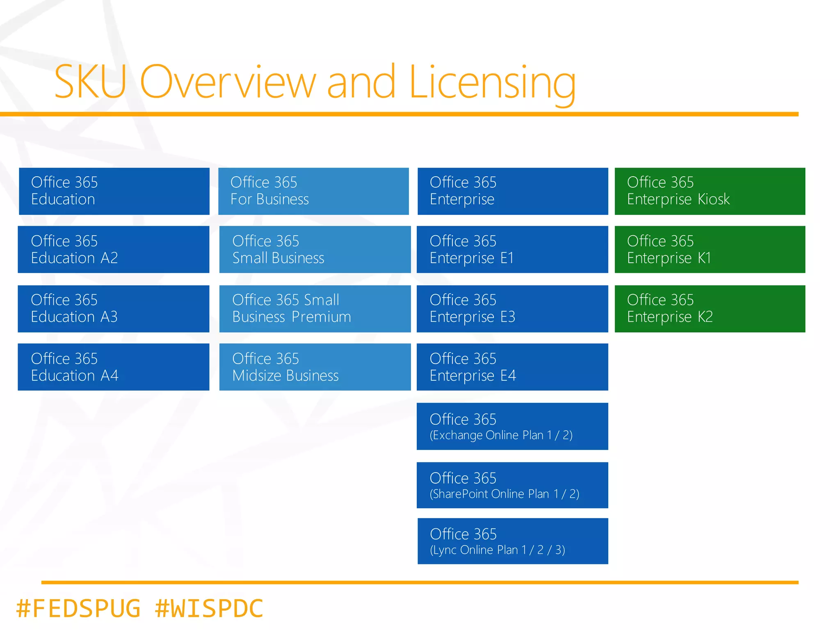Click the Small Business Premium tile
The width and height of the screenshot is (840, 630).
pyautogui.click(x=315, y=309)
